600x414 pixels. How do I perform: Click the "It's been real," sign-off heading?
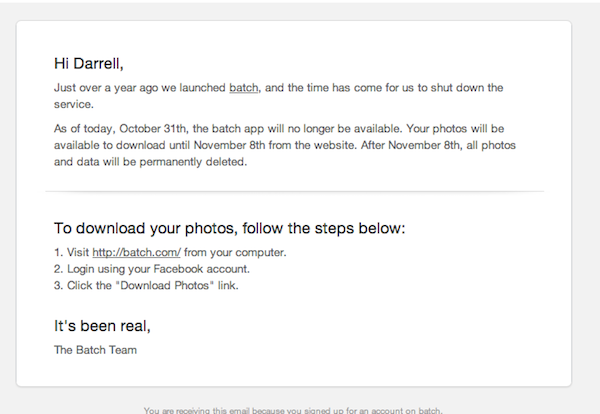click(101, 326)
